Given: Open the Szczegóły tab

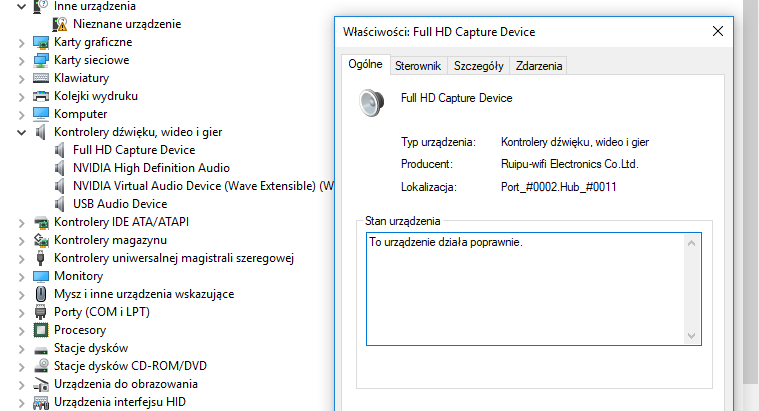Looking at the screenshot, I should [x=478, y=66].
